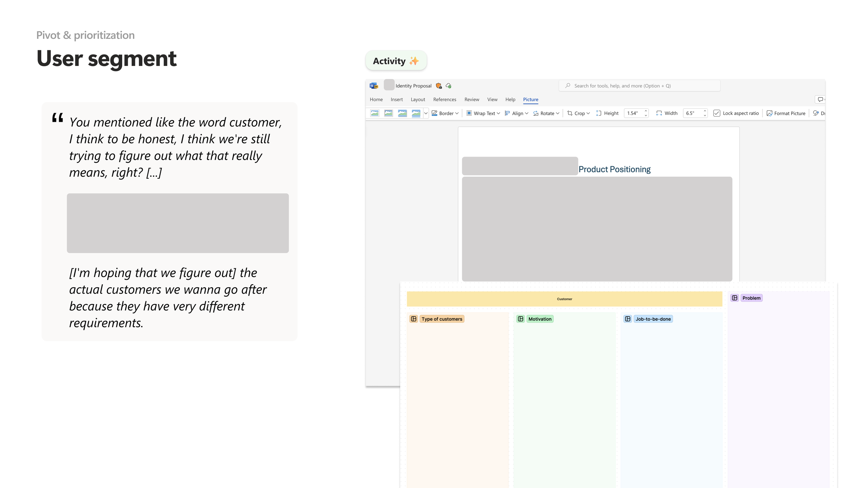Expand the picture styles gallery arrow

(x=426, y=113)
